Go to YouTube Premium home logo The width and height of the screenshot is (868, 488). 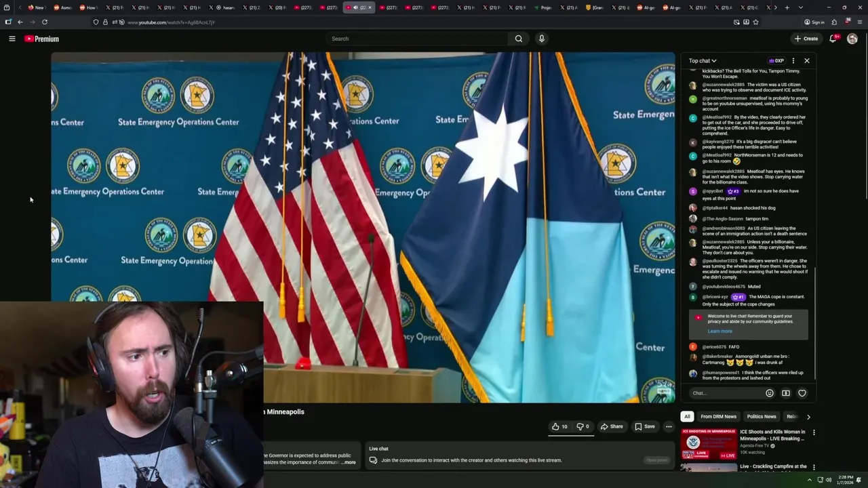coord(42,39)
